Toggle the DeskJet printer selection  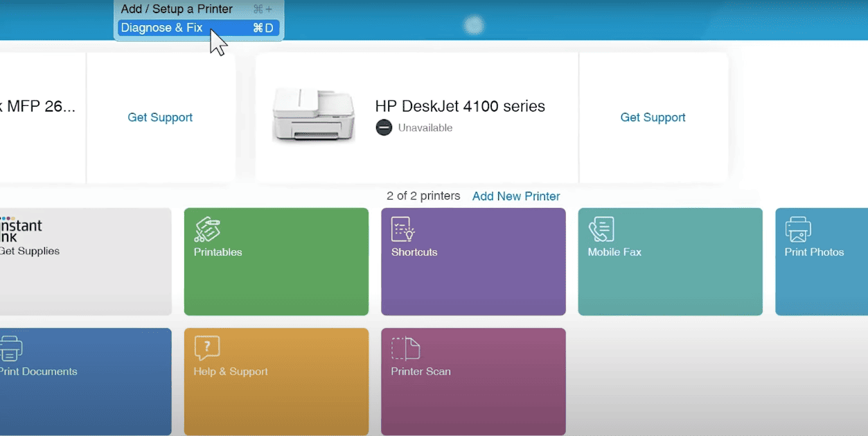[416, 118]
